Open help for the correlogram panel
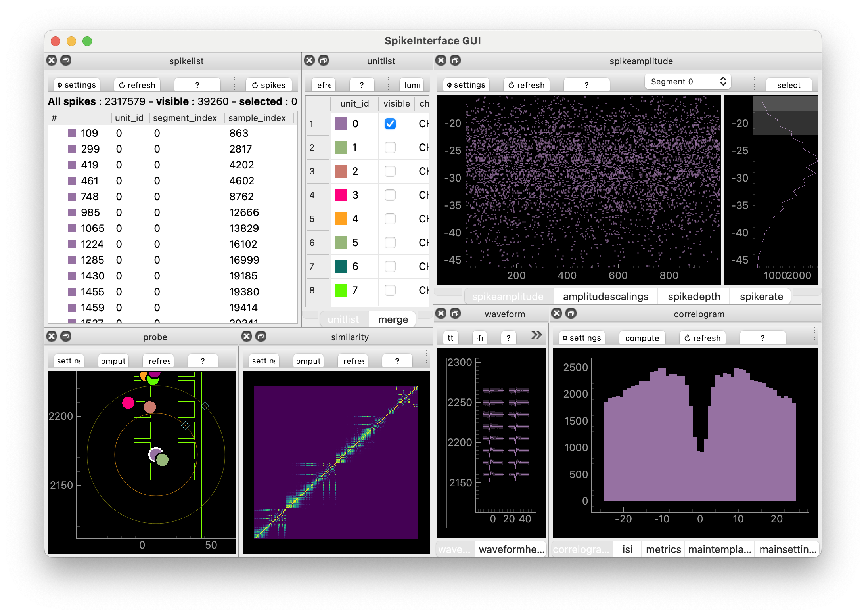This screenshot has height=616, width=866. pos(763,338)
